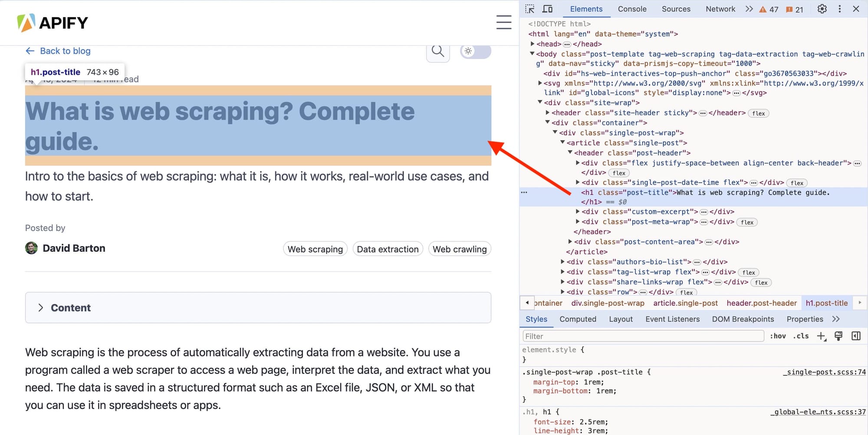Open the three-dot DevTools menu
The width and height of the screenshot is (868, 435).
(x=840, y=9)
